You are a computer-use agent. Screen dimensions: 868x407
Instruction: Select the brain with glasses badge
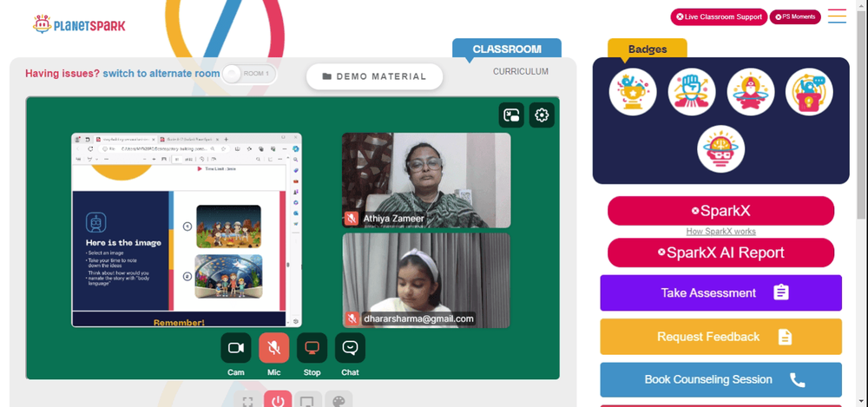click(x=720, y=149)
